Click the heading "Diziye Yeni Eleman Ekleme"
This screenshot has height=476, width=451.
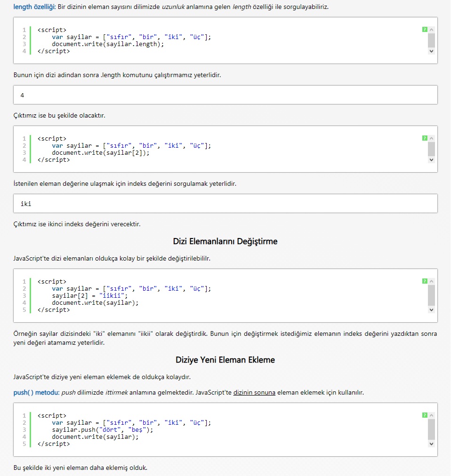click(x=225, y=360)
